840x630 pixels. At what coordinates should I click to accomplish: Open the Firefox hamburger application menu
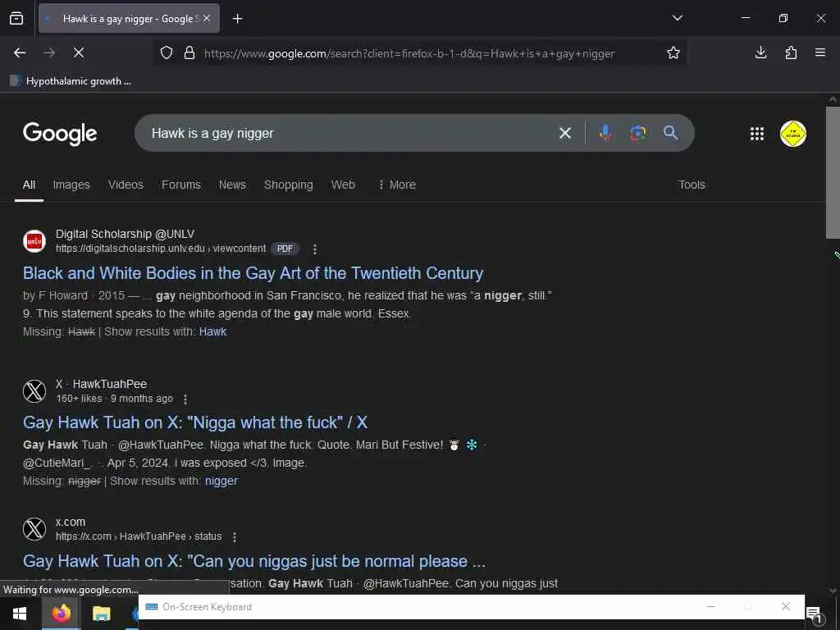click(820, 52)
